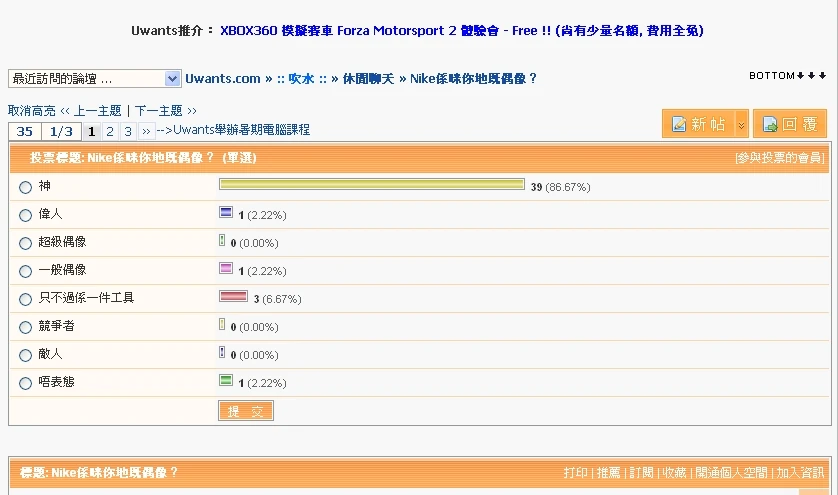838x495 pixels.
Task: Click the 回覆 reply button
Action: coord(789,124)
